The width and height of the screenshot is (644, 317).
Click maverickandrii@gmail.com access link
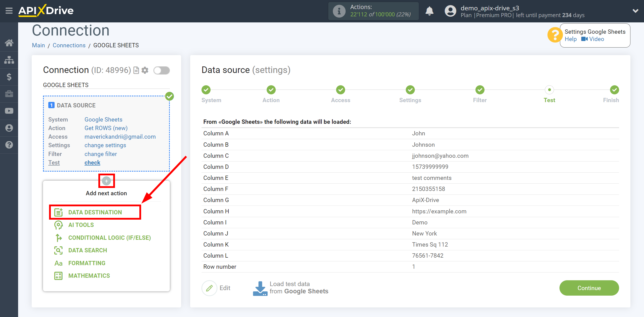coord(120,137)
